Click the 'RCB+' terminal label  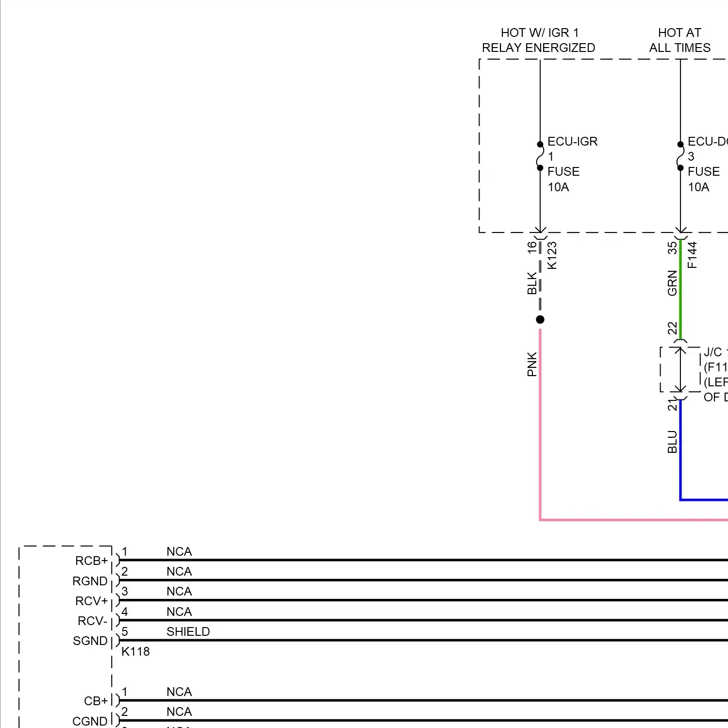pos(91,561)
